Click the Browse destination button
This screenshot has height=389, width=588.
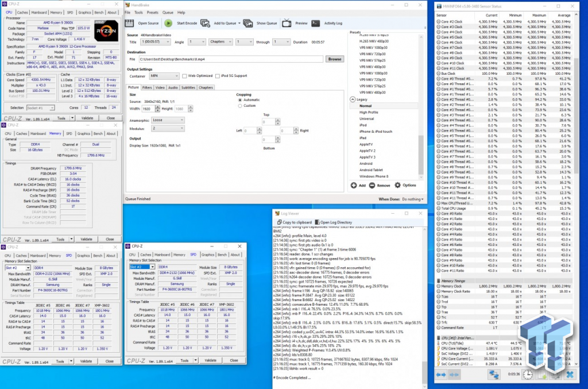pyautogui.click(x=334, y=59)
